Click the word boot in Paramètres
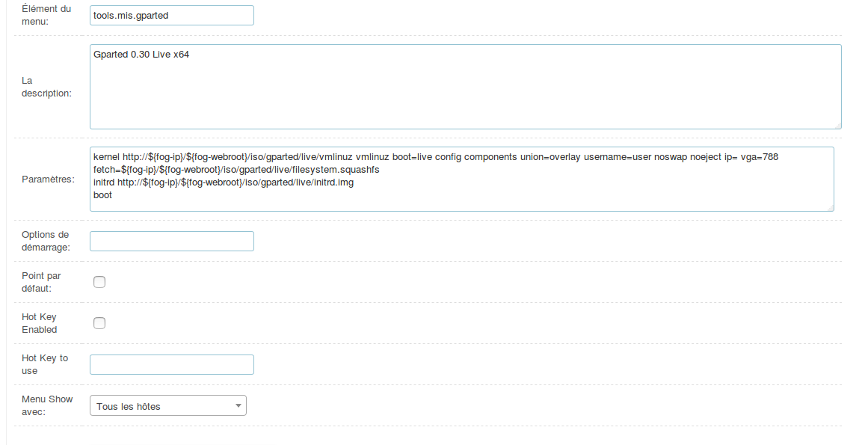The image size is (868, 445). point(103,194)
